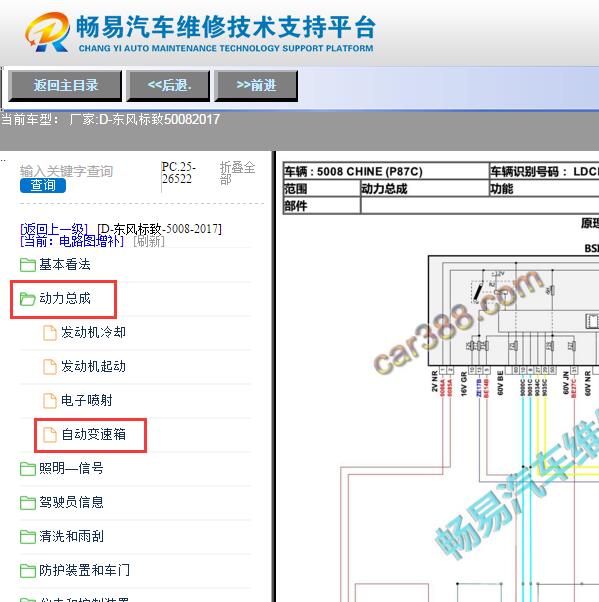Image resolution: width=599 pixels, height=602 pixels.
Task: Select the 动力总成 tree label
Action: 65,299
